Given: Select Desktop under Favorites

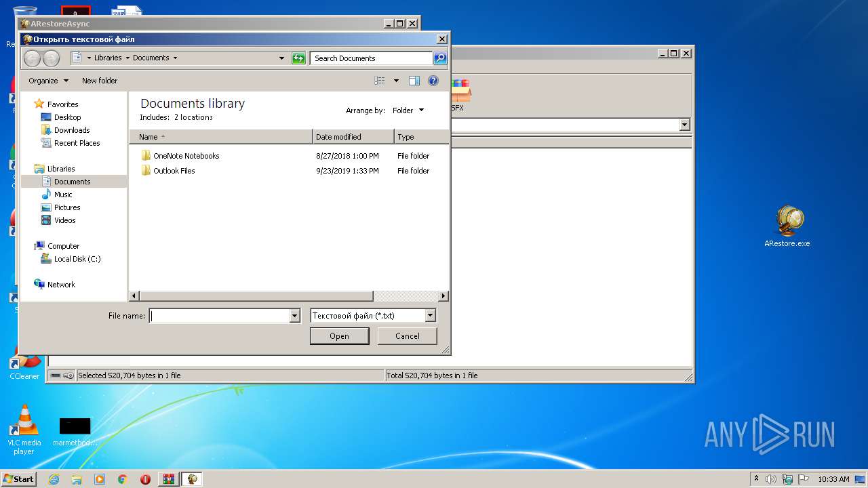Looking at the screenshot, I should (67, 117).
